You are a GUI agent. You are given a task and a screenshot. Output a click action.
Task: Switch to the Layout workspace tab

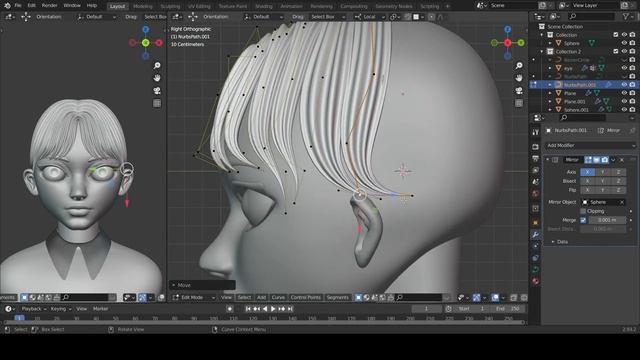coord(117,6)
